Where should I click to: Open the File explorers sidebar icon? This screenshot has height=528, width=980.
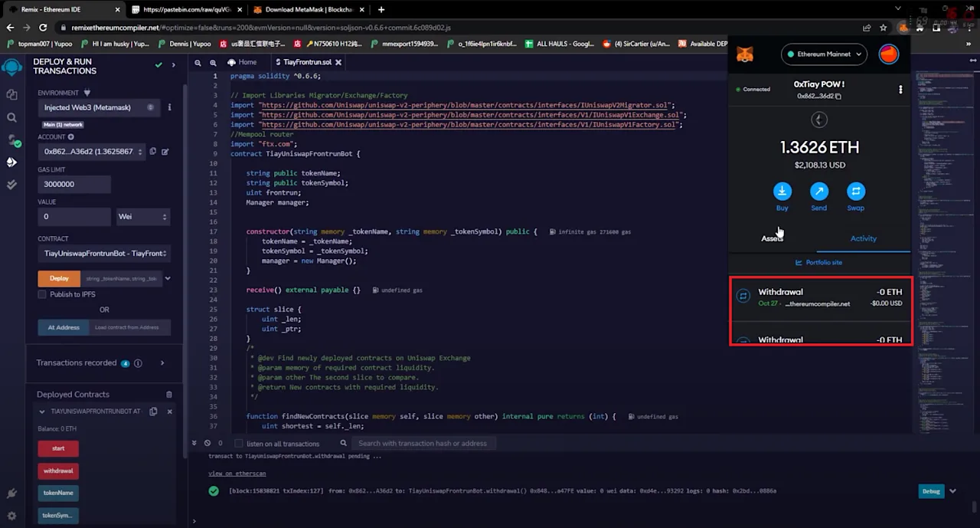click(11, 95)
